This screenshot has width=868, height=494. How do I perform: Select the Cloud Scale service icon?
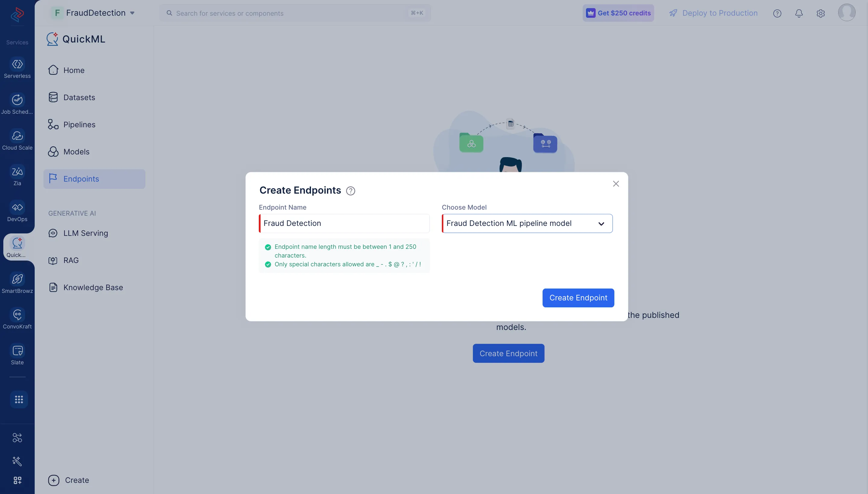click(17, 136)
